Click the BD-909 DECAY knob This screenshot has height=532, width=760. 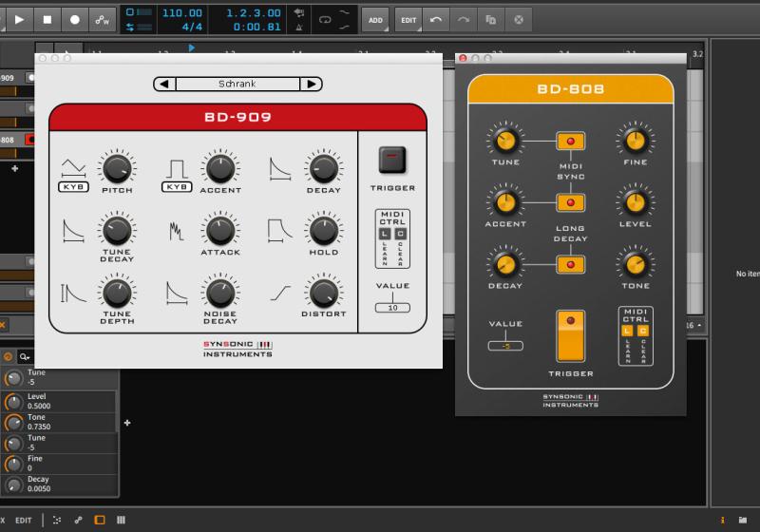click(324, 168)
